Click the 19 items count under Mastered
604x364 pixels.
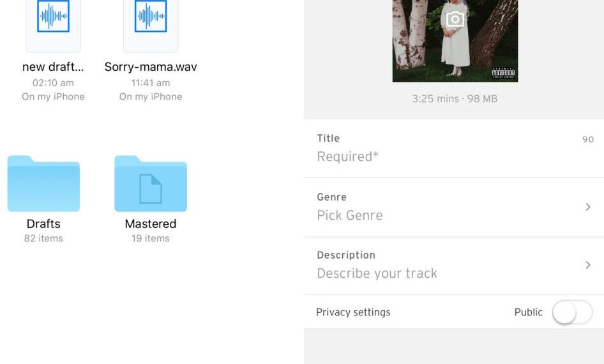(x=151, y=239)
